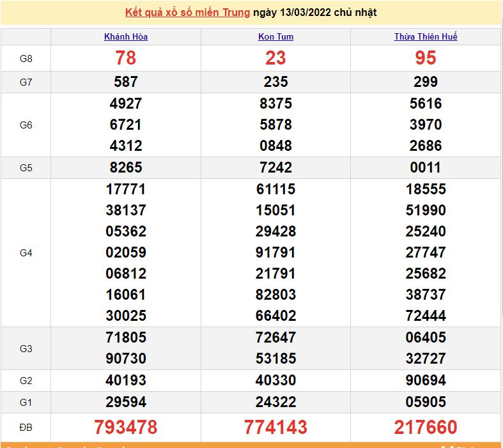Click Khánh Hòa special prize number 793478

click(x=126, y=427)
